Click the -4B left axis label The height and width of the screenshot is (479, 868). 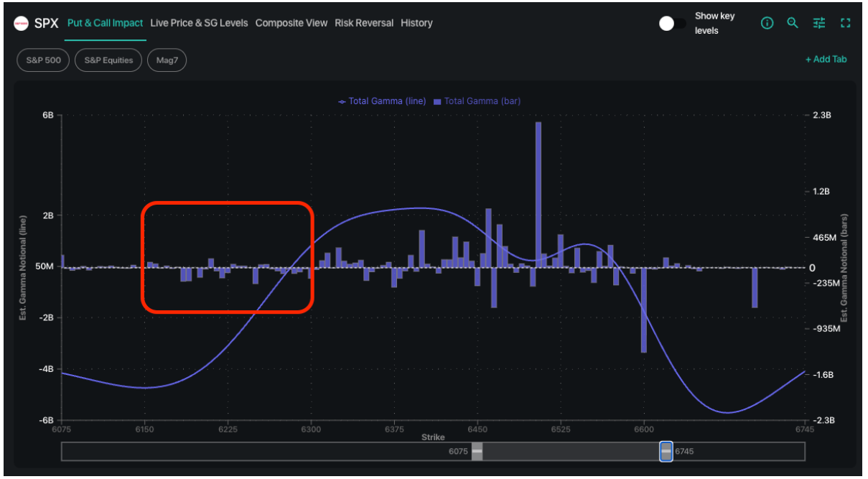(46, 369)
